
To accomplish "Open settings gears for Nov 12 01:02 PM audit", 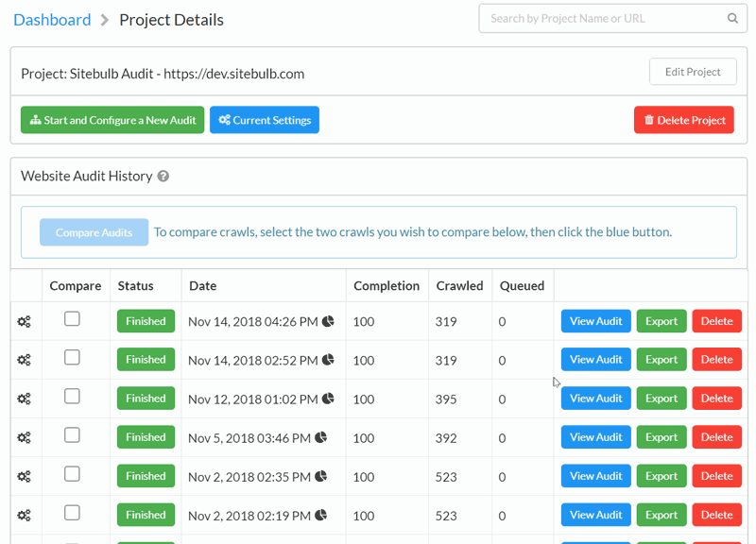I will (25, 399).
